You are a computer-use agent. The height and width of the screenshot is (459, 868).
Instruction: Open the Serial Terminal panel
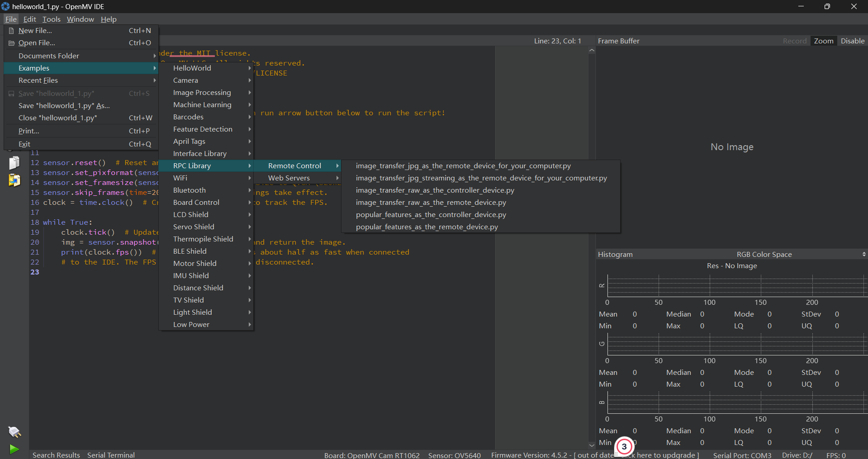(x=111, y=455)
